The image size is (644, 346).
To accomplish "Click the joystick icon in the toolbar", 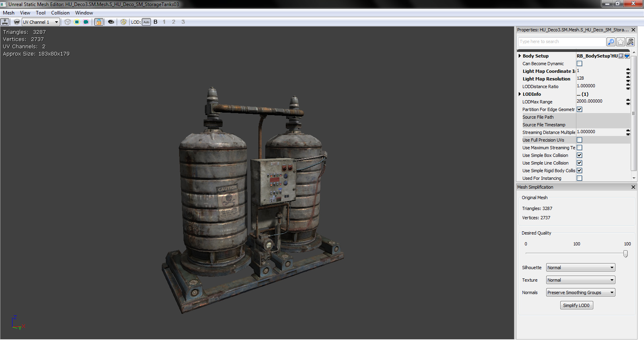I will (5, 22).
